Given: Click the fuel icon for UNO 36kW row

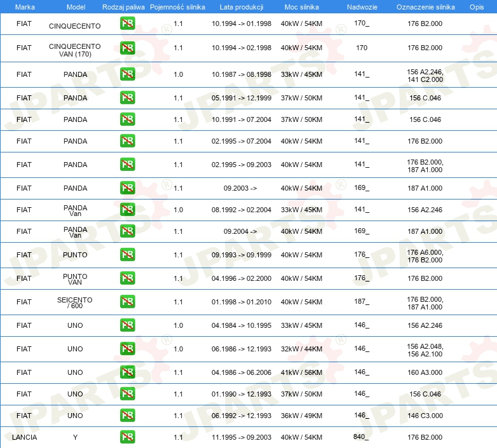Looking at the screenshot, I should click(x=127, y=416).
